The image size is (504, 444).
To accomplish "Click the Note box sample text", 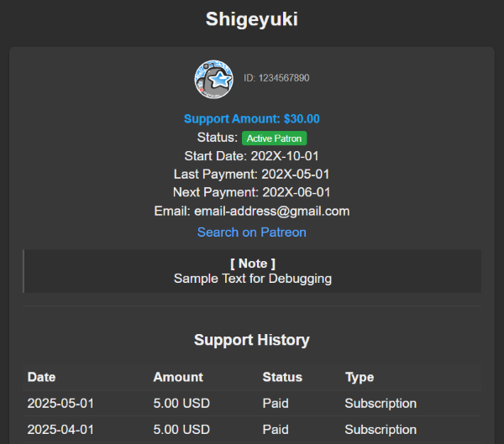I will 252,279.
